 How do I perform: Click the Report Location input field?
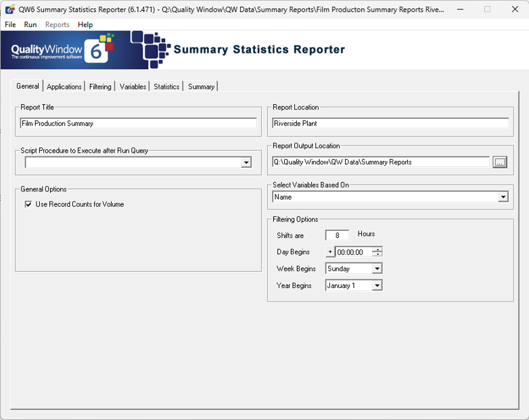click(390, 123)
